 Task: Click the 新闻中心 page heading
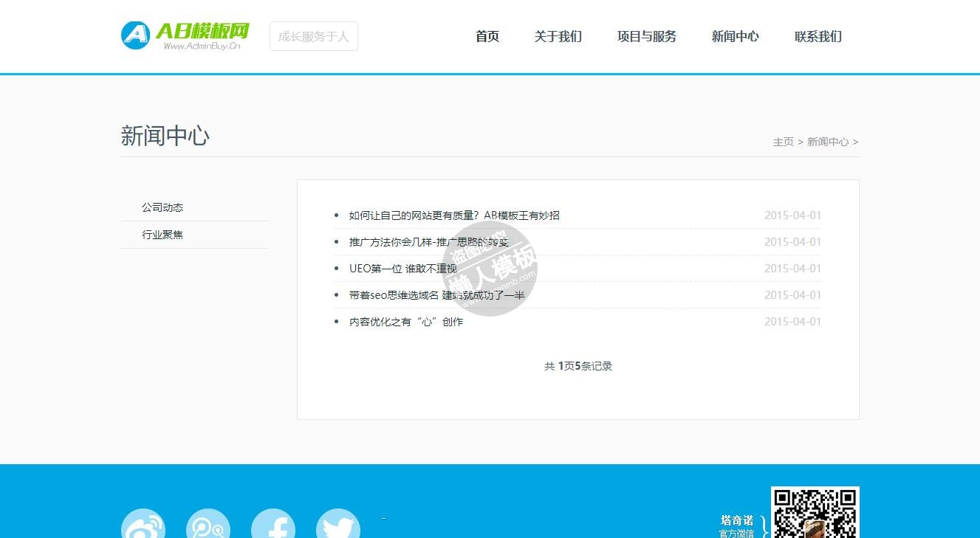coord(165,136)
